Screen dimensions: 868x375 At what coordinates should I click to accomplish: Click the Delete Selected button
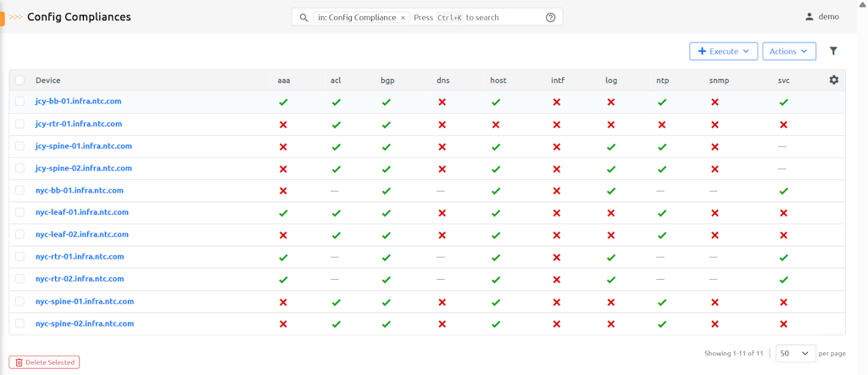44,362
